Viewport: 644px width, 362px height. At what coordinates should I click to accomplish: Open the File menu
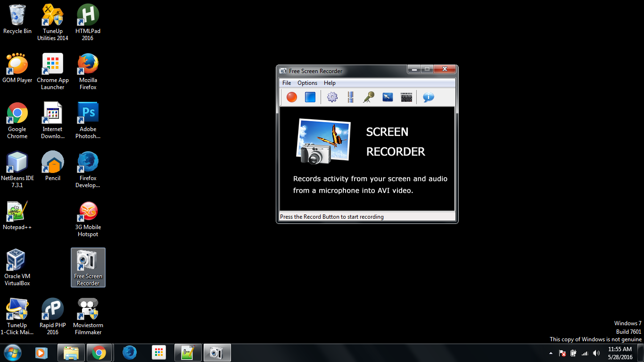coord(287,83)
